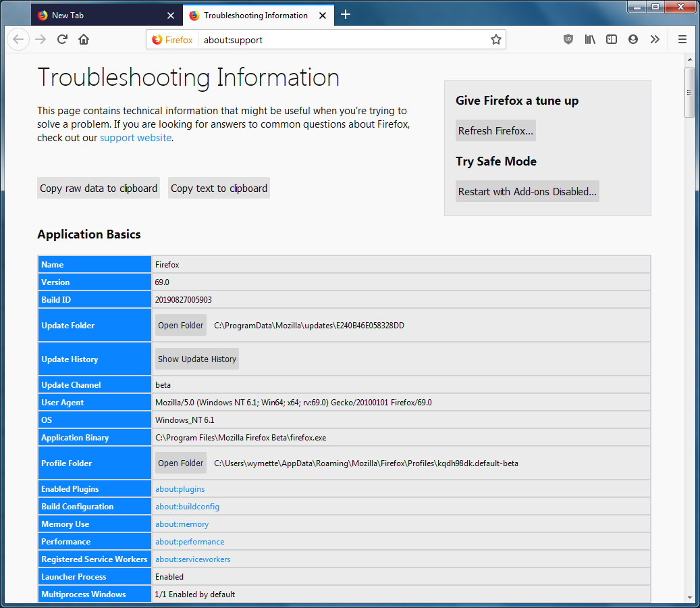
Task: Open the Firefox Account avatar icon
Action: [x=633, y=39]
